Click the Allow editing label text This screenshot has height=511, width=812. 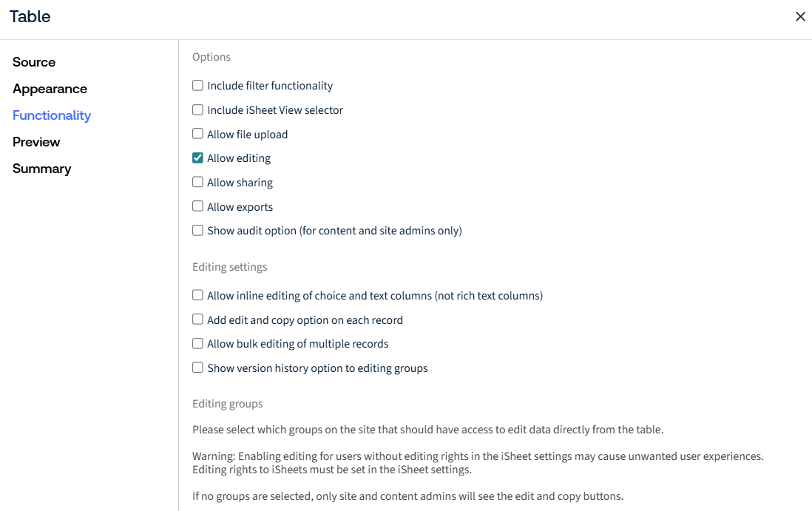click(239, 158)
